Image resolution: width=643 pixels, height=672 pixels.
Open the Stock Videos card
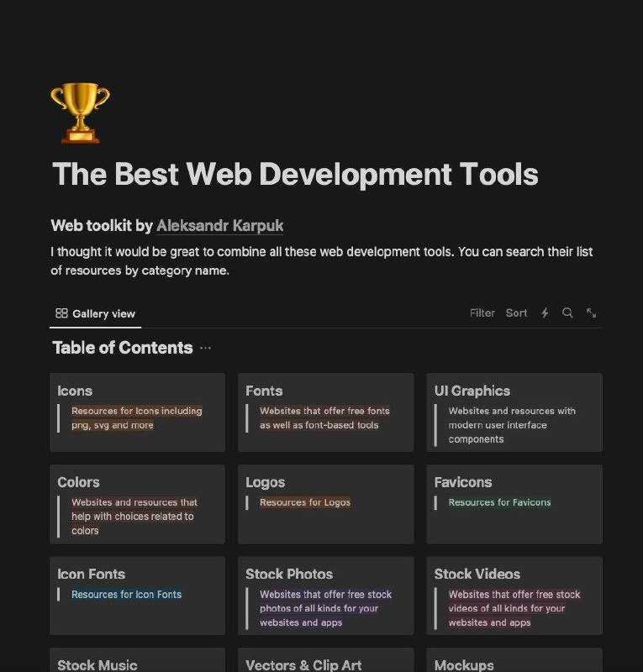click(x=514, y=596)
